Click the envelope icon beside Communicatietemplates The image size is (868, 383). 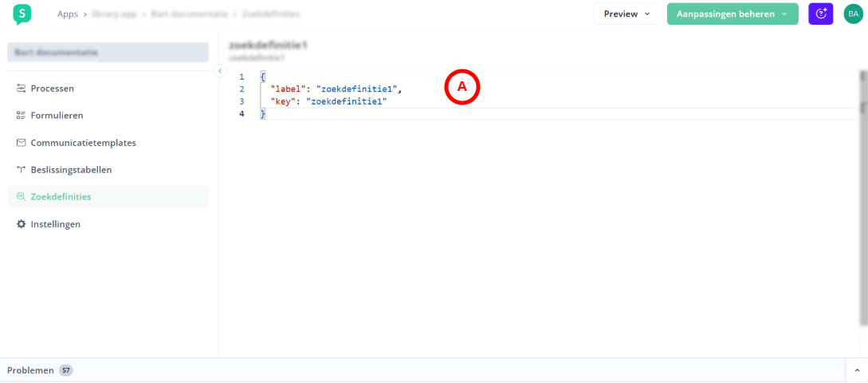coord(22,143)
